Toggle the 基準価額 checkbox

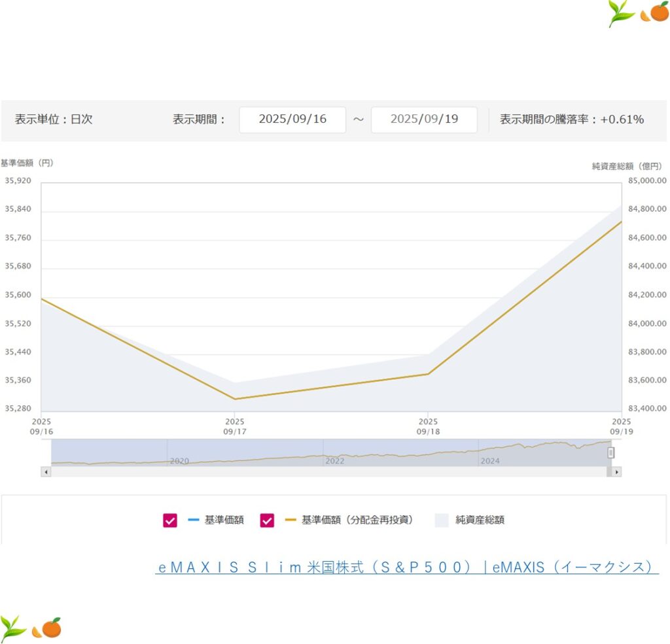[170, 520]
